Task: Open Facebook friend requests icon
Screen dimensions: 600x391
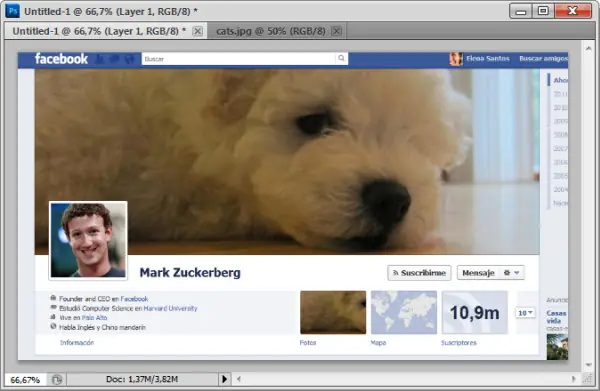Action: pyautogui.click(x=100, y=59)
